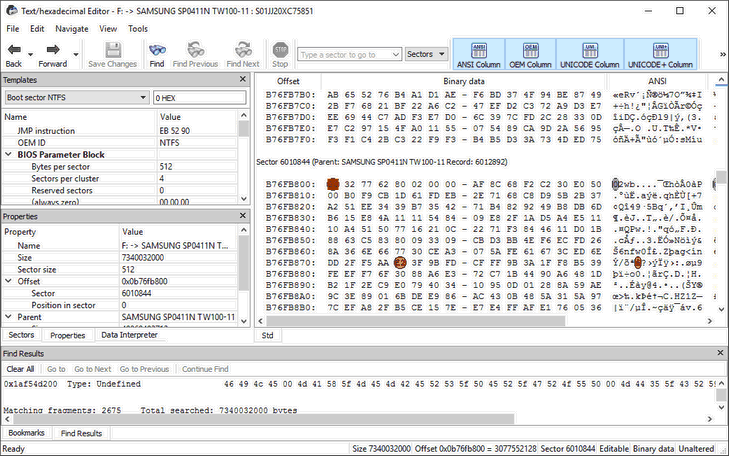Toggle the OEM Column view
The image size is (729, 456).
pos(530,54)
